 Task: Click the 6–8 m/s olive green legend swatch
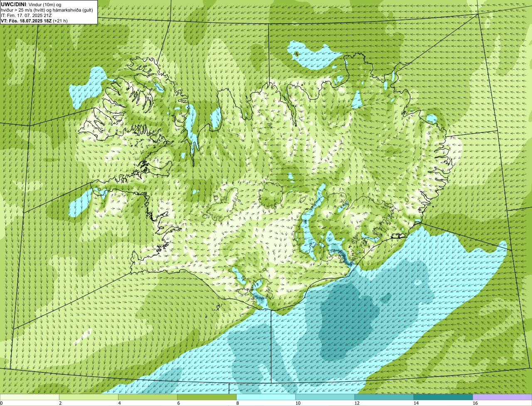[x=207, y=397]
